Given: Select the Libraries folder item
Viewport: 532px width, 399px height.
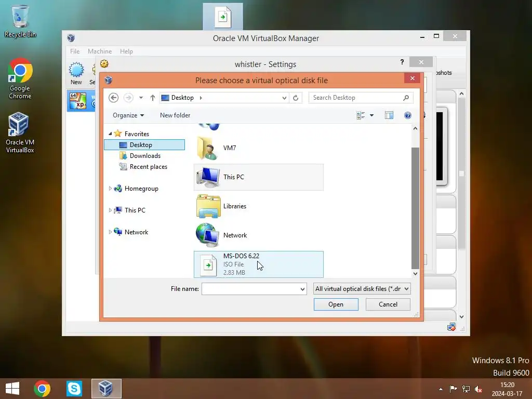Looking at the screenshot, I should click(259, 206).
